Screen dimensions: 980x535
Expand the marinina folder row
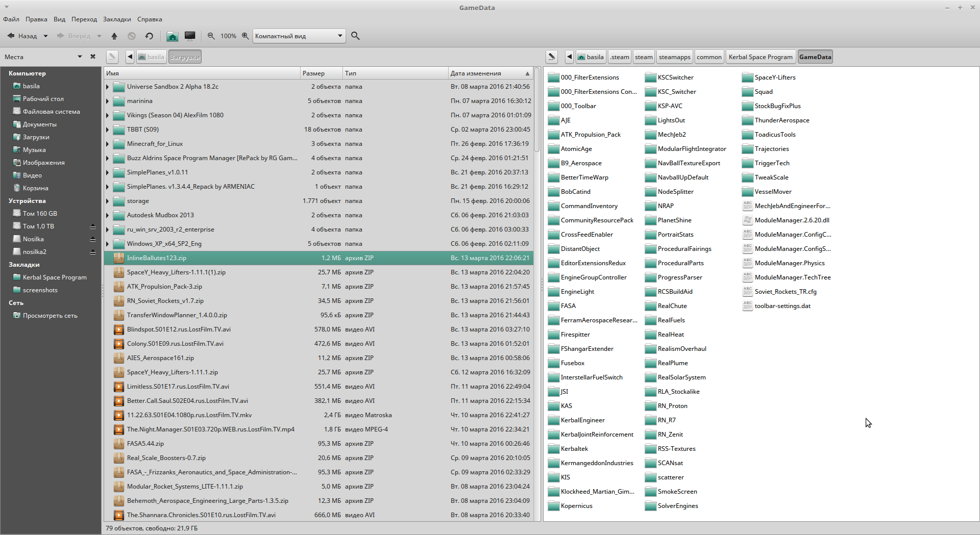point(108,101)
